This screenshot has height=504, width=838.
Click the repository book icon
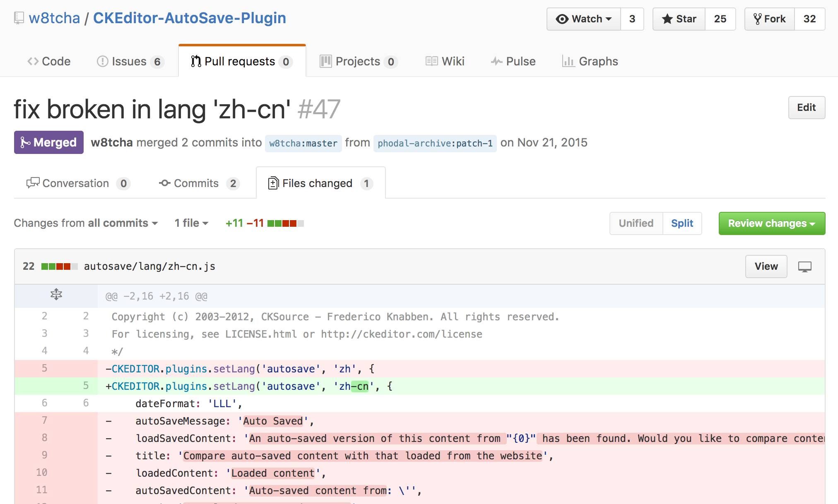(19, 18)
